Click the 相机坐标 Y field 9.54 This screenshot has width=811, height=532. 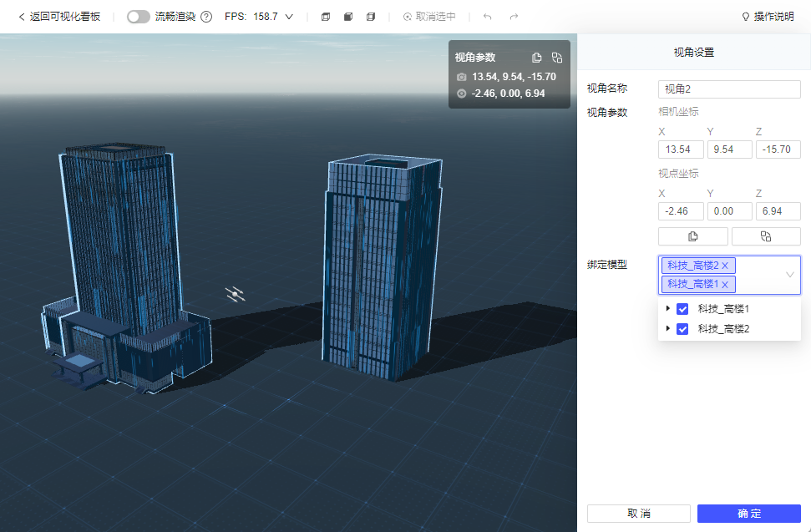[x=729, y=149]
